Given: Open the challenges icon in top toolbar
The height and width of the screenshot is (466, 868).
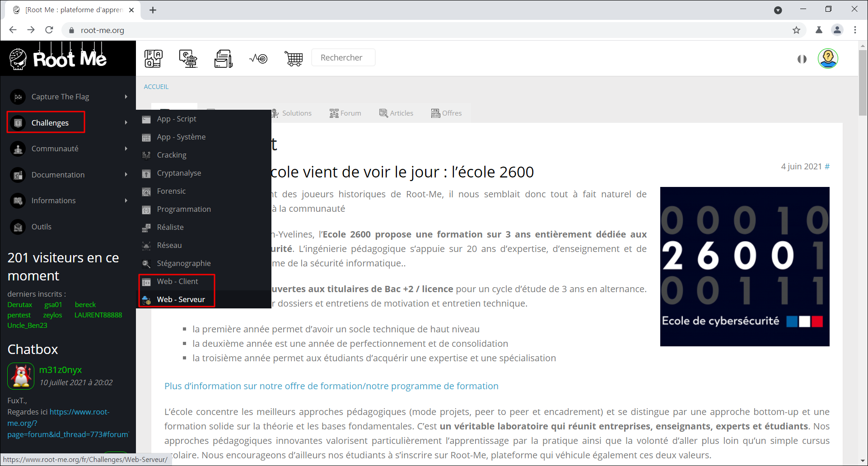Looking at the screenshot, I should click(x=154, y=58).
